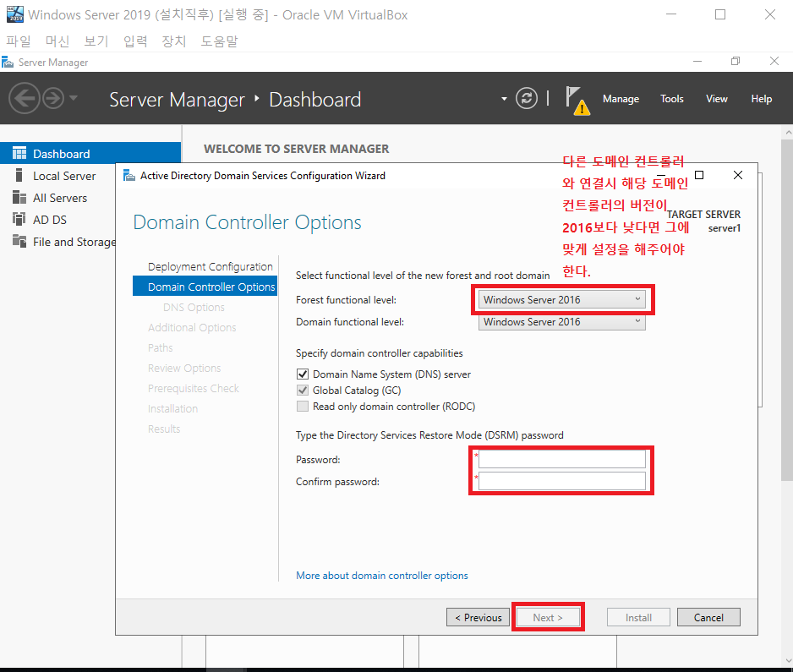This screenshot has height=672, width=793.
Task: Click the Server Manager back arrow
Action: click(x=24, y=98)
